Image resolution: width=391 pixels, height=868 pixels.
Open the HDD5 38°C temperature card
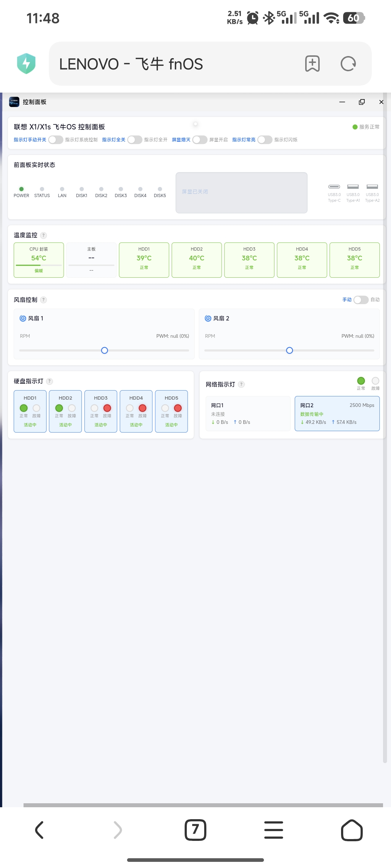(x=355, y=260)
